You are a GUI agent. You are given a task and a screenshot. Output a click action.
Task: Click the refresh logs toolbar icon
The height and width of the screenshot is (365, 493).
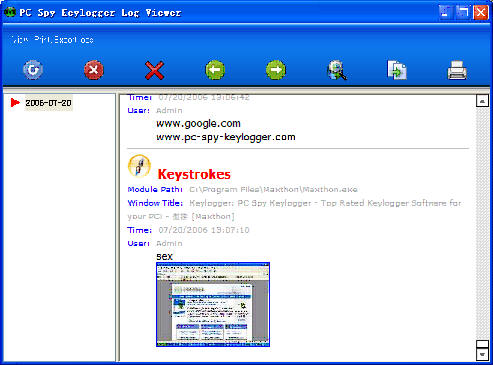(x=33, y=70)
